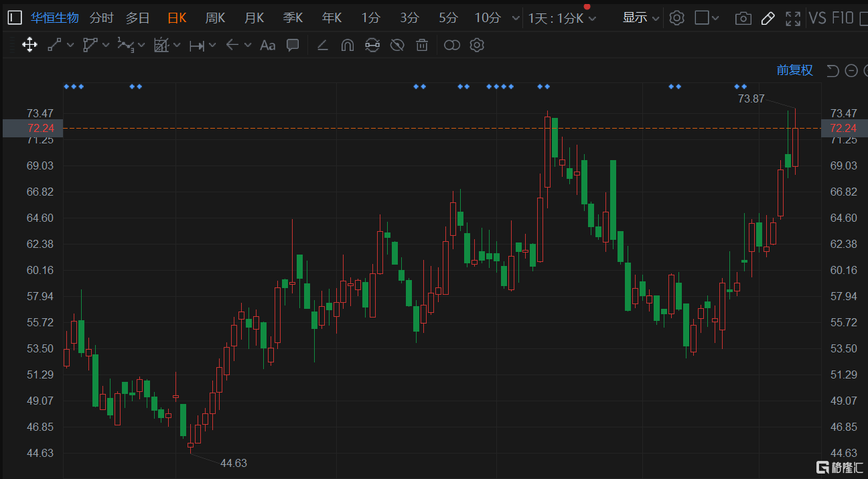The height and width of the screenshot is (479, 868).
Task: Expand arrow marker tool options
Action: [x=248, y=46]
